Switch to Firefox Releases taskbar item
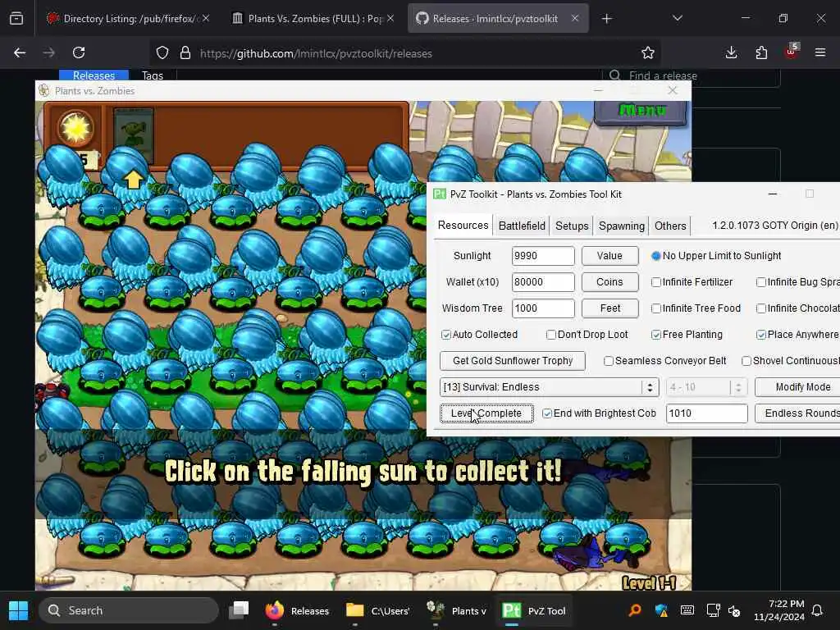This screenshot has height=630, width=840. (297, 610)
